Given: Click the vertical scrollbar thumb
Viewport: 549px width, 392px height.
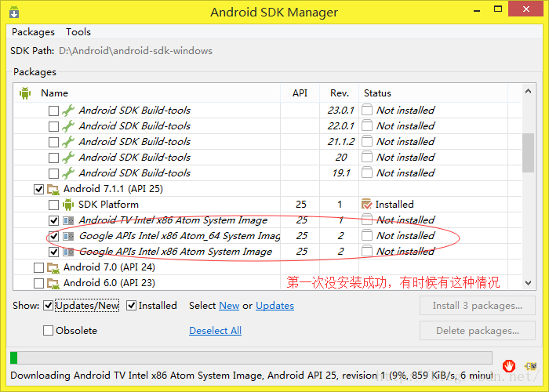Looking at the screenshot, I should coord(529,153).
